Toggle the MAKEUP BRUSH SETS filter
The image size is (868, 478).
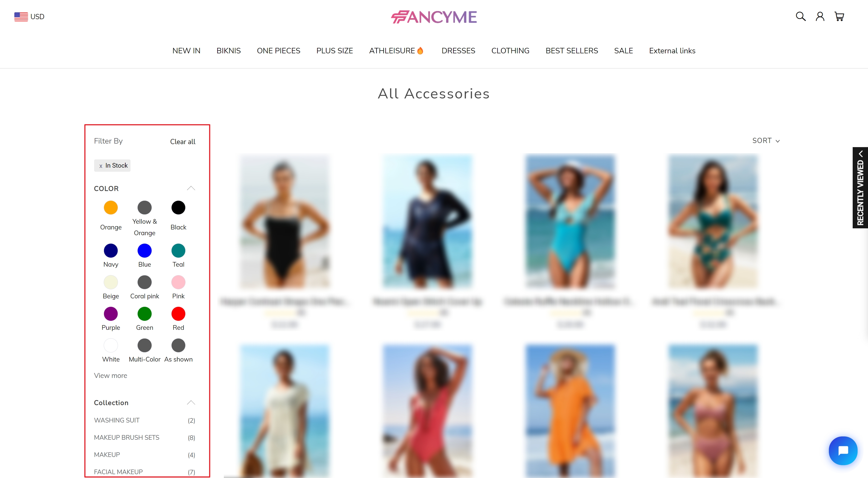[144, 437]
